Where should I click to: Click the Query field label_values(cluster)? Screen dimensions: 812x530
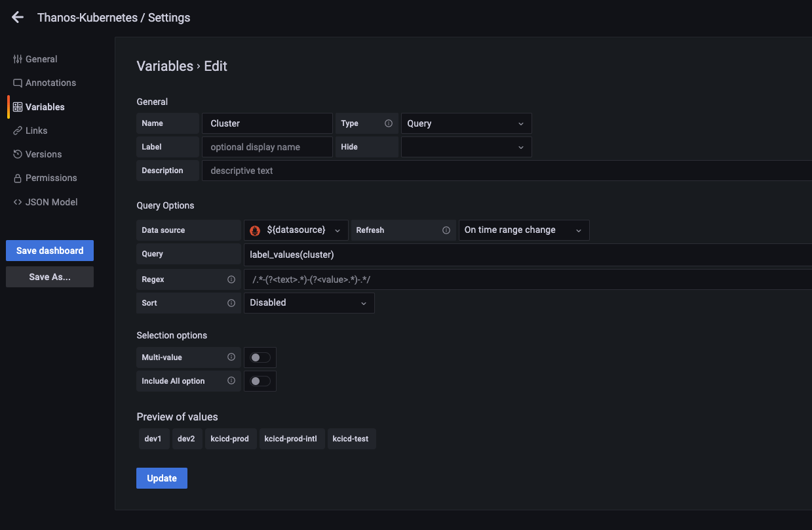tap(528, 255)
